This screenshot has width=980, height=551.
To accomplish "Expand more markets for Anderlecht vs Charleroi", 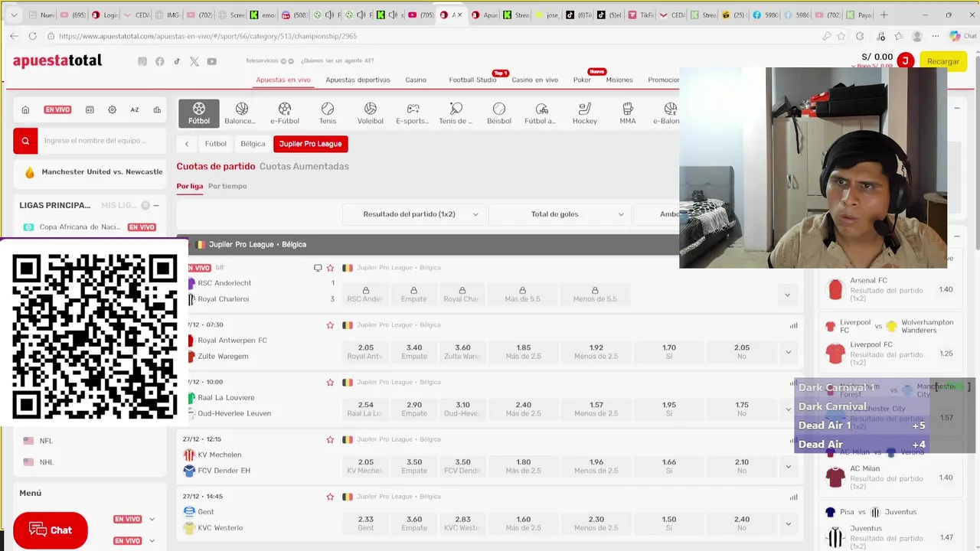I will tap(787, 295).
